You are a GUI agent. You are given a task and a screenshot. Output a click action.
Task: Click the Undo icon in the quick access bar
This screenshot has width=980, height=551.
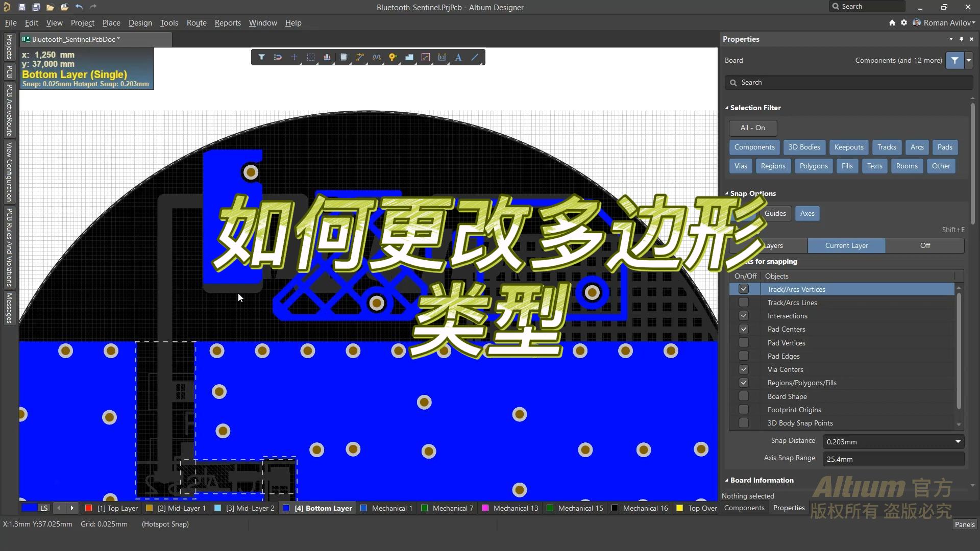coord(79,7)
